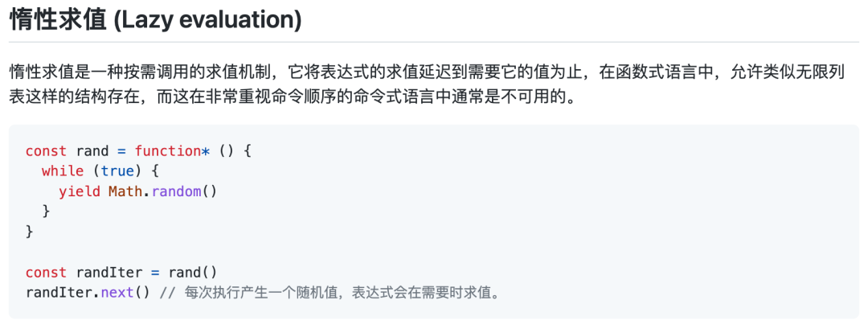Click the "while" keyword in the code block
868x329 pixels.
click(63, 171)
